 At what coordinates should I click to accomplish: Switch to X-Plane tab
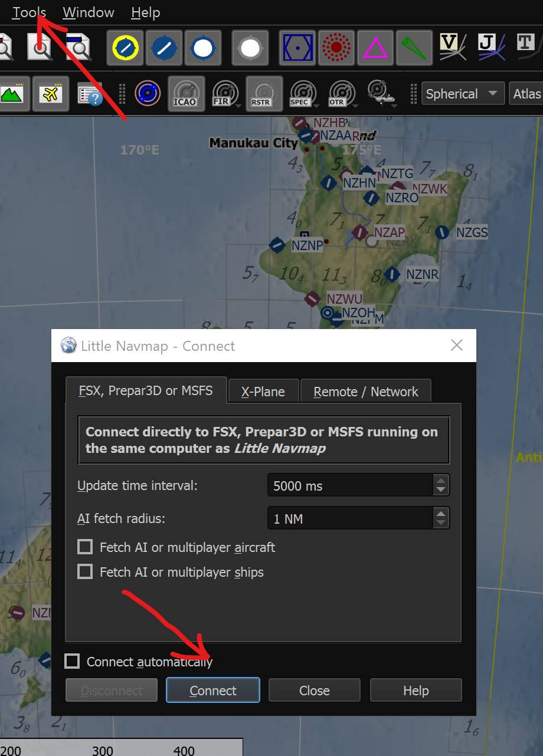pyautogui.click(x=263, y=392)
